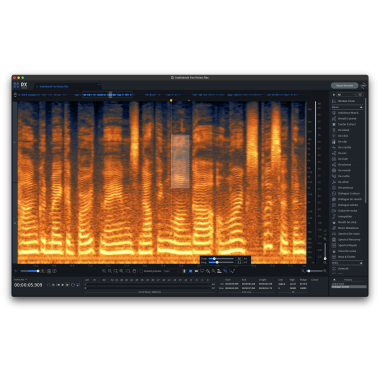Open the Instant process mode dropdown

point(171,271)
